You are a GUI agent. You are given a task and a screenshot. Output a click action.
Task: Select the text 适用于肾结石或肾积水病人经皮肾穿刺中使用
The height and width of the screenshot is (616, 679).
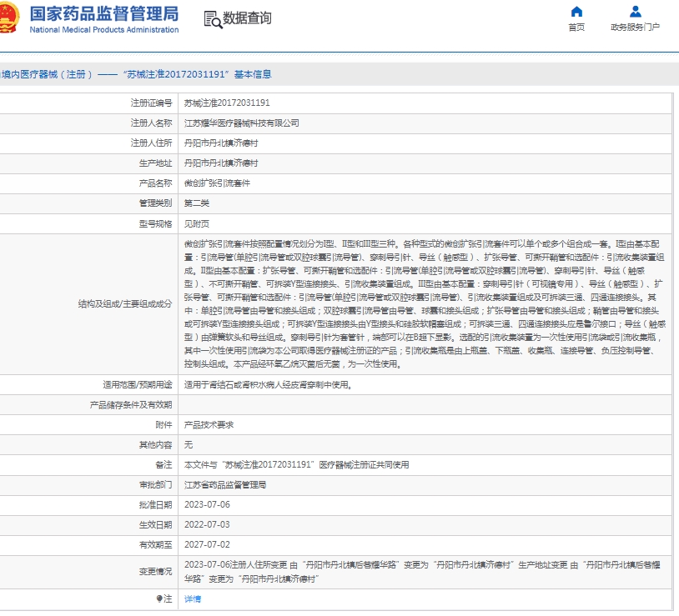tap(268, 384)
